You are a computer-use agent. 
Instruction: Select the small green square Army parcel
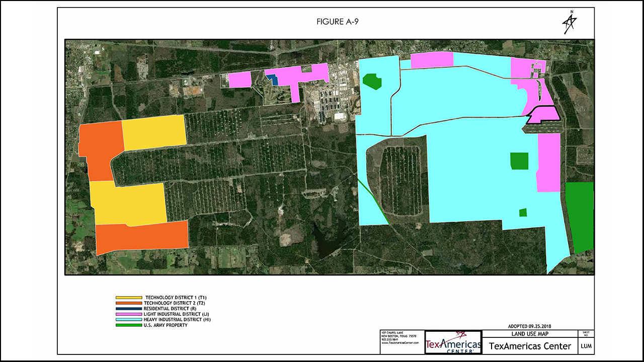523,212
